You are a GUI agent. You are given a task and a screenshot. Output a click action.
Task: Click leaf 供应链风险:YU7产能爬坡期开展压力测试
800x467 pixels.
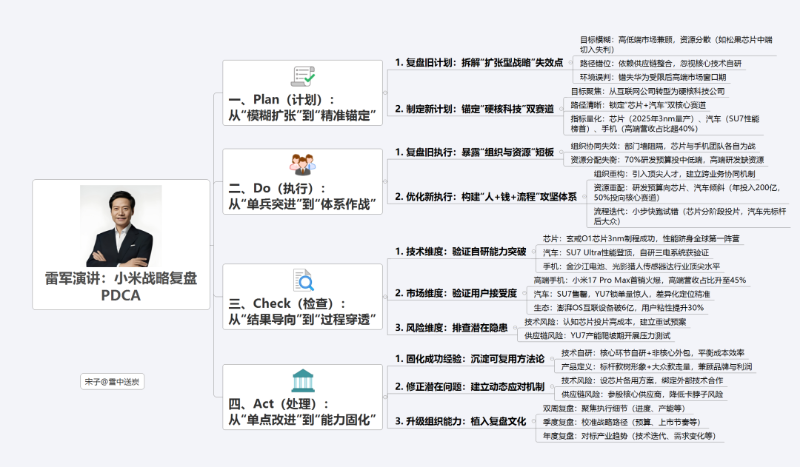coord(597,336)
